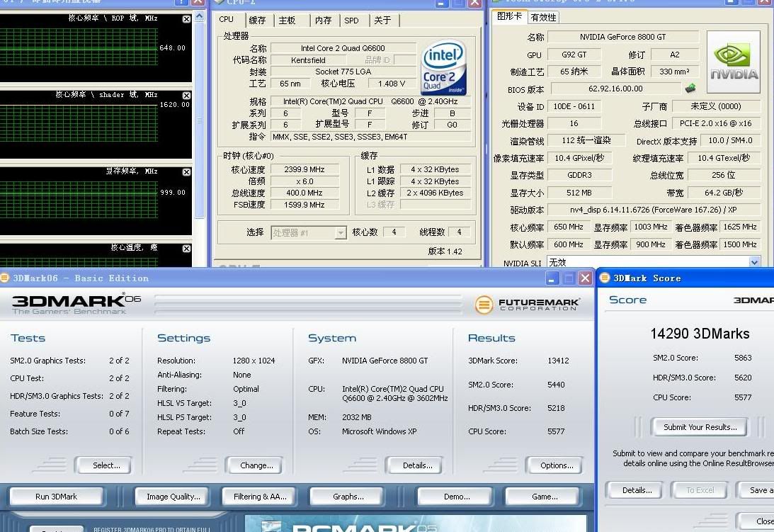Viewport: 774px width, 532px height.
Task: Switch to the SPD tab in CPU-Z
Action: coord(351,21)
